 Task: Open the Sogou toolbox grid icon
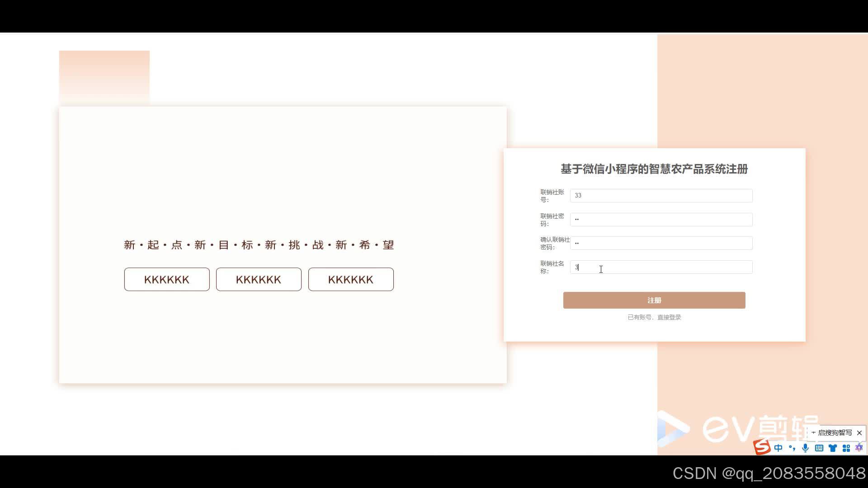[x=846, y=448]
